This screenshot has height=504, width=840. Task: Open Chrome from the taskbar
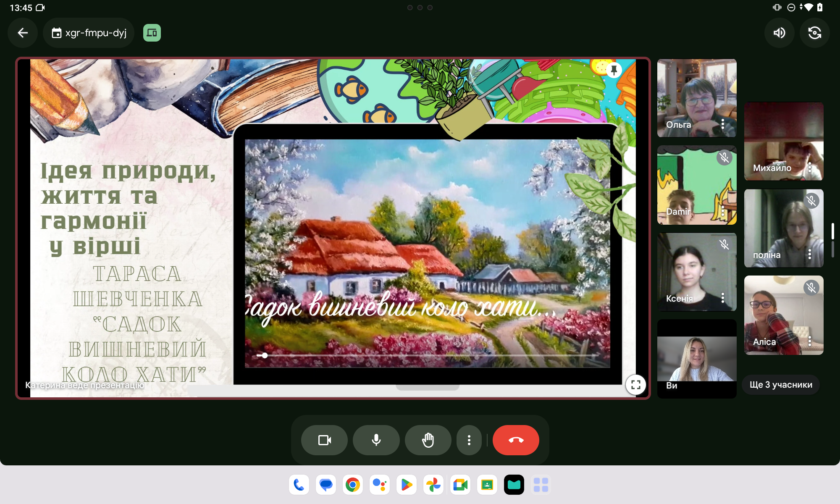(x=352, y=485)
